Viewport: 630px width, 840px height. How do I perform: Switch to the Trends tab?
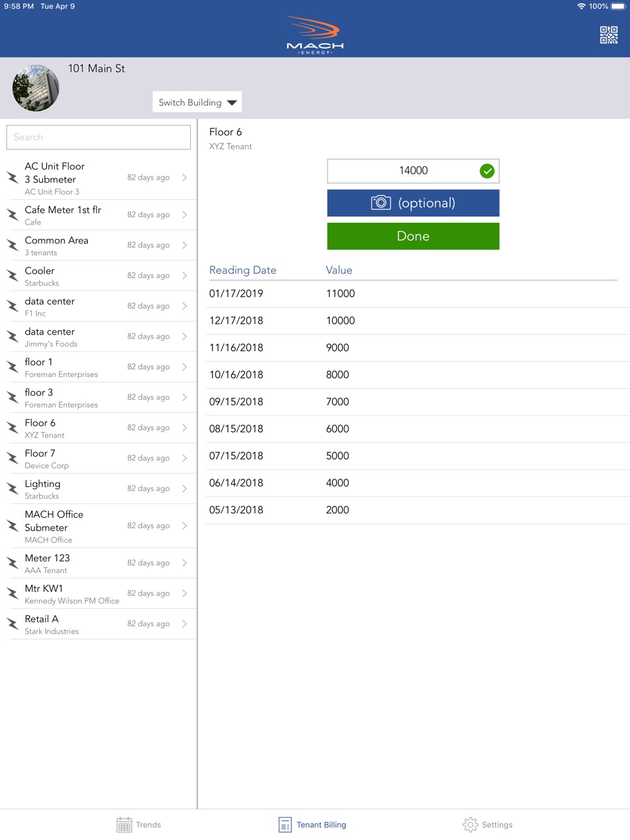tap(139, 825)
